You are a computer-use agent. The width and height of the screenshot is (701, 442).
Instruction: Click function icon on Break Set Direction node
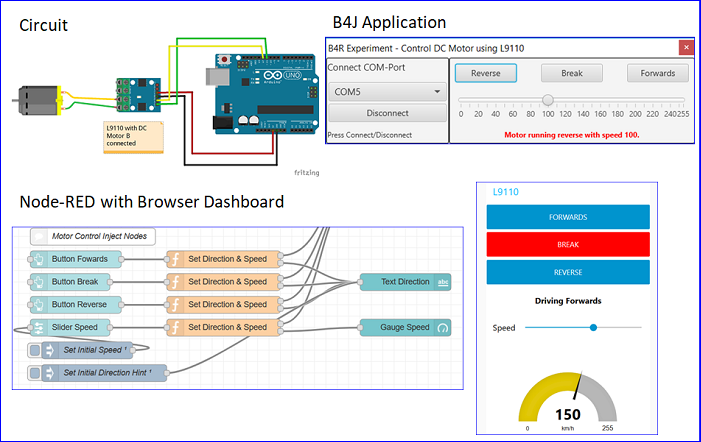[x=176, y=282]
